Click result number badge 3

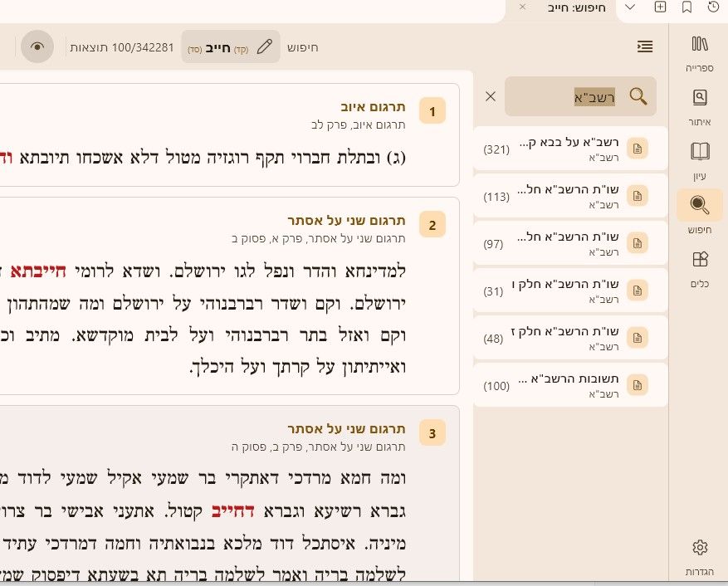point(432,432)
